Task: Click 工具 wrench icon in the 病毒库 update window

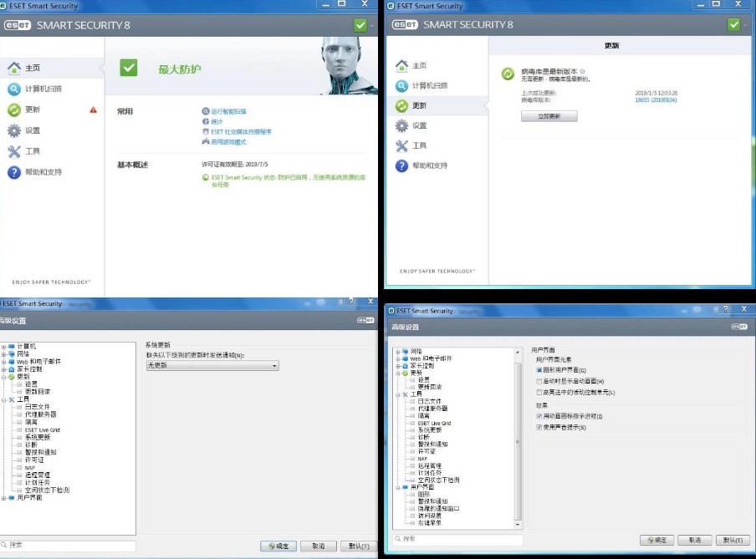Action: (x=401, y=145)
